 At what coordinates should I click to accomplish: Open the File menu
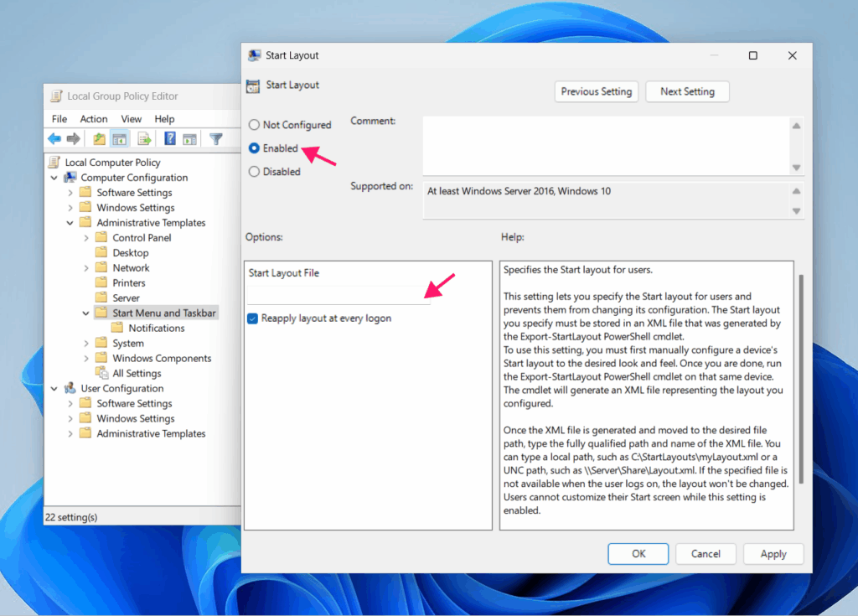click(59, 119)
